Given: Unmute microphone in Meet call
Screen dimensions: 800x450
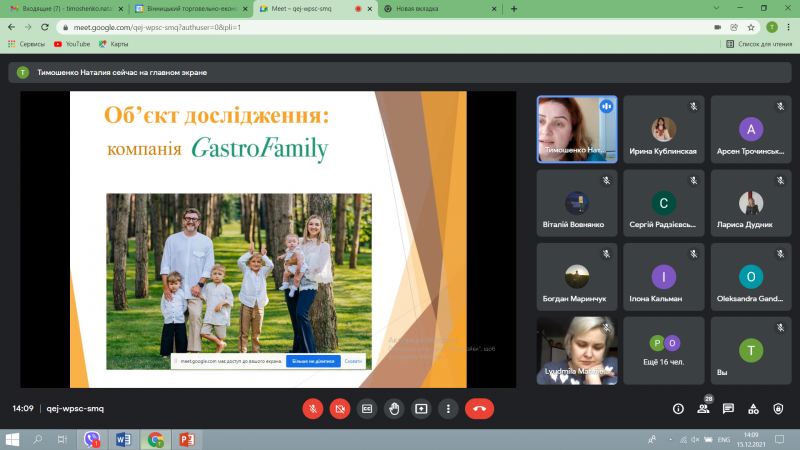Looking at the screenshot, I should click(313, 409).
